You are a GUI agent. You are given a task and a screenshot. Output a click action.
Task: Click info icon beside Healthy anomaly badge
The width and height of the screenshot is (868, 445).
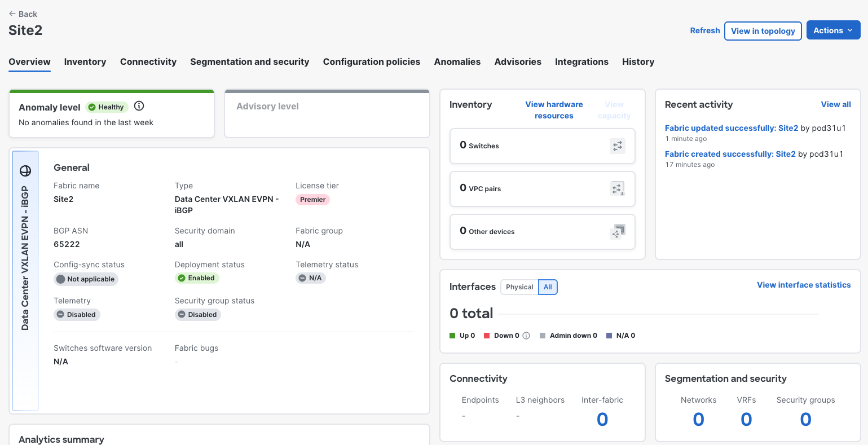(x=139, y=106)
